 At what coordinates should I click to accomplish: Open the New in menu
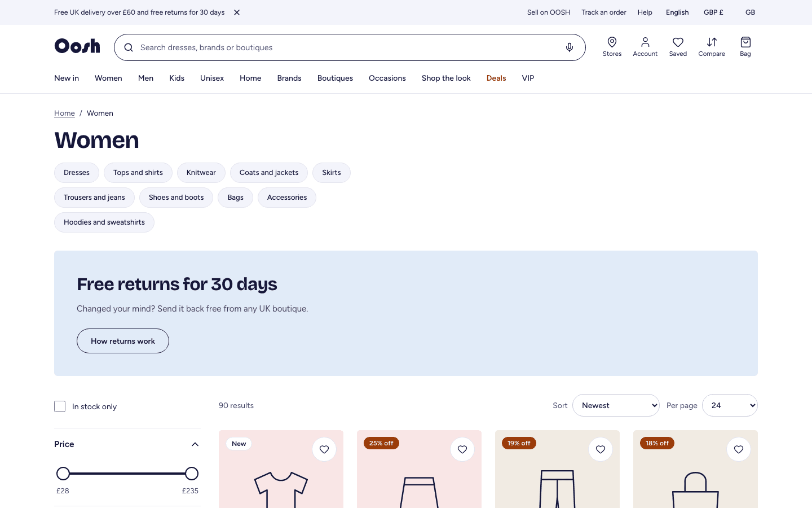[x=67, y=78]
